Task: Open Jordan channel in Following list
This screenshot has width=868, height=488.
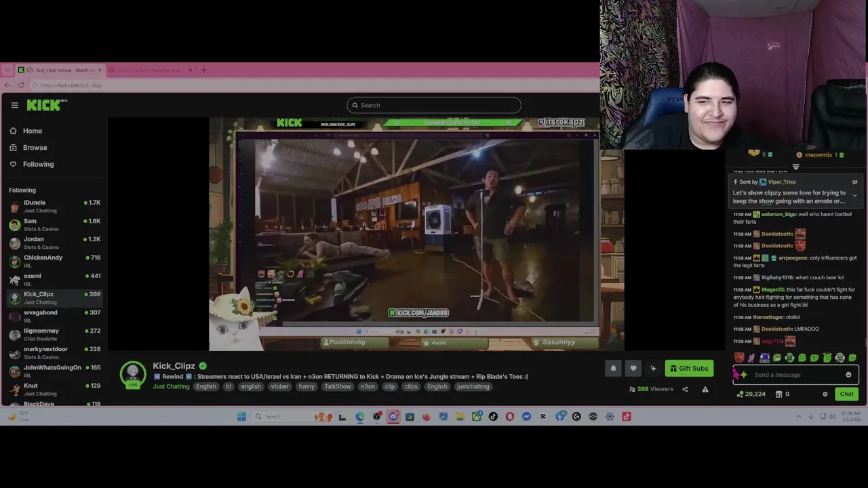Action: (54, 243)
